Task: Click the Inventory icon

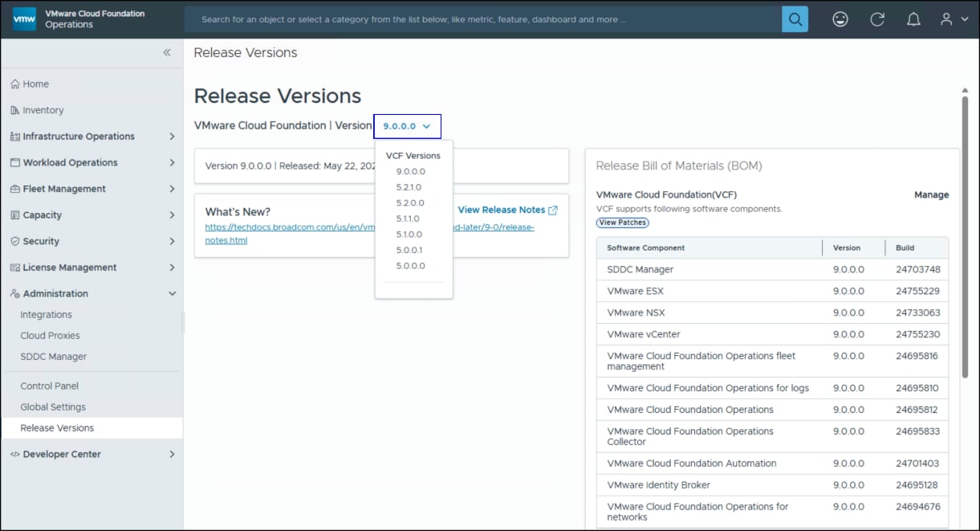Action: click(x=15, y=110)
